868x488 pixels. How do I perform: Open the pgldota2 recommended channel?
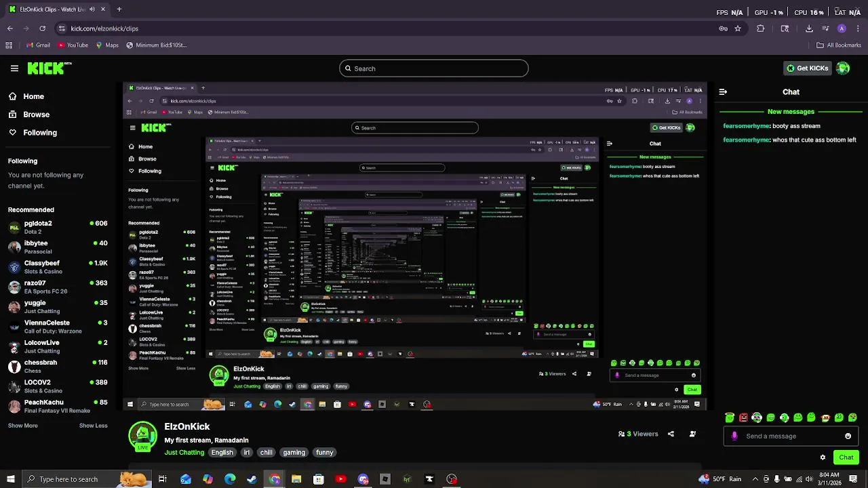58,227
